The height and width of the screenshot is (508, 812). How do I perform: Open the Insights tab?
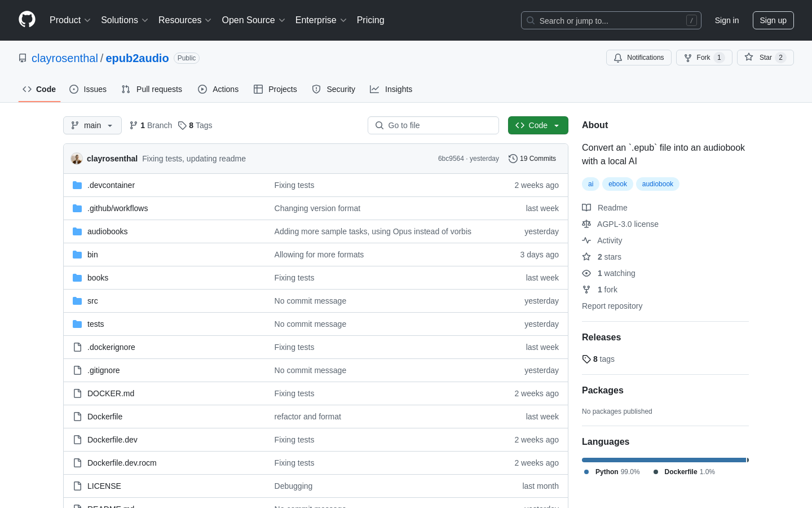point(391,89)
